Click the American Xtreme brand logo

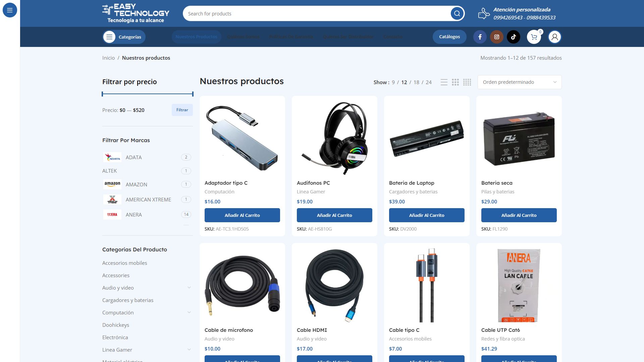112,199
